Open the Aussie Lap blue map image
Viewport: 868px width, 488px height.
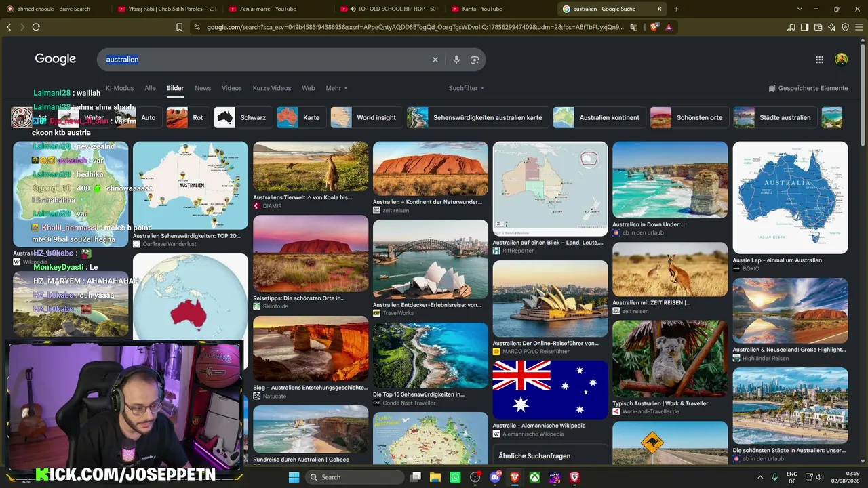click(x=790, y=197)
